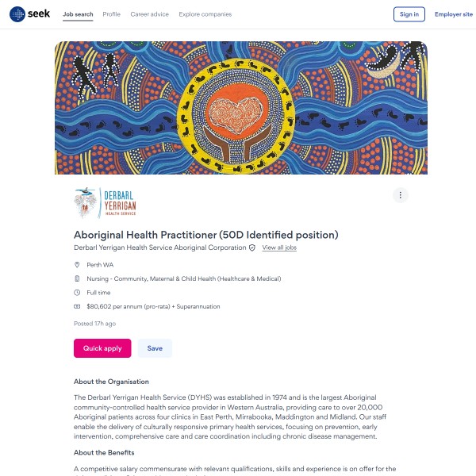Click the clock work-type icon
Viewport: 476px width, 476px height.
point(78,293)
